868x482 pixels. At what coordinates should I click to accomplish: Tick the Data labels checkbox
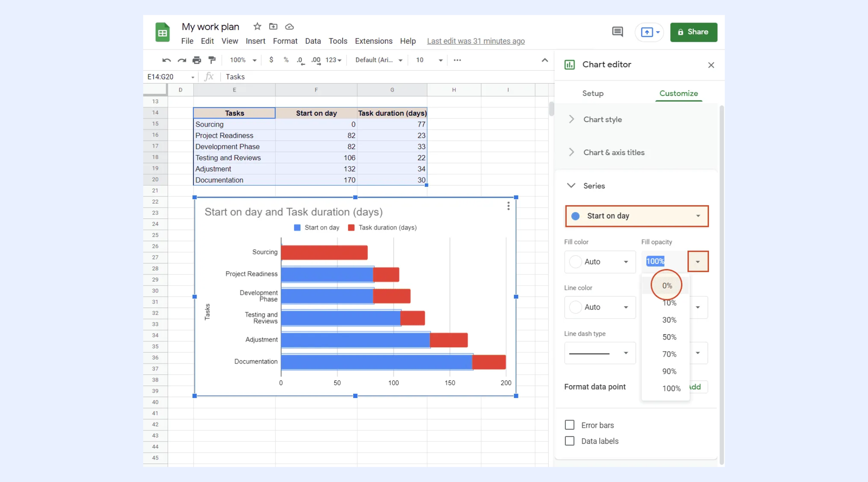coord(569,441)
